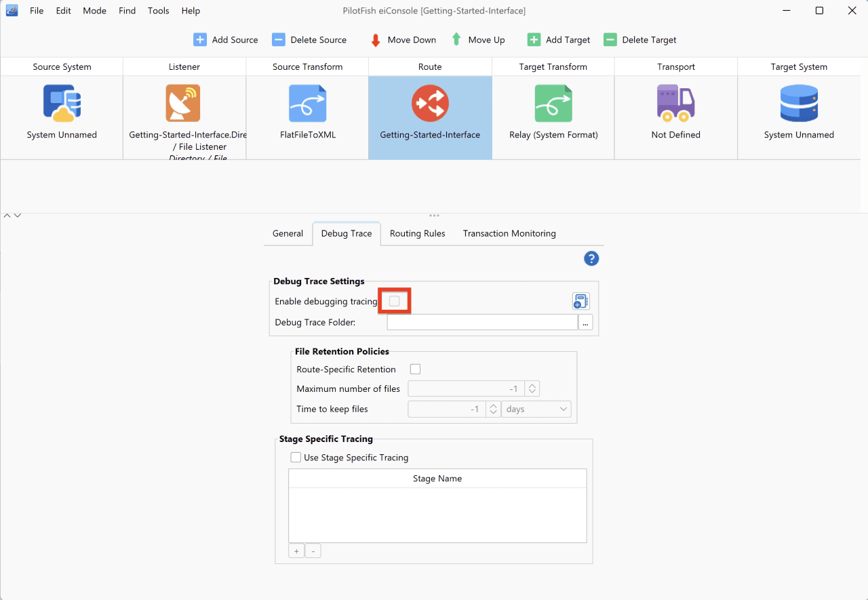The height and width of the screenshot is (600, 868).
Task: Click the '+' add stage button
Action: (296, 551)
